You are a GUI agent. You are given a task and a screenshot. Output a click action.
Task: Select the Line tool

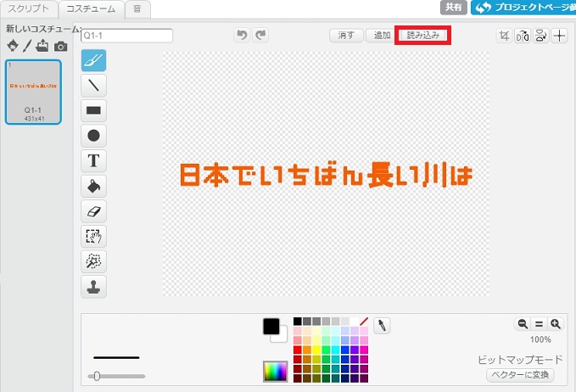tap(93, 85)
